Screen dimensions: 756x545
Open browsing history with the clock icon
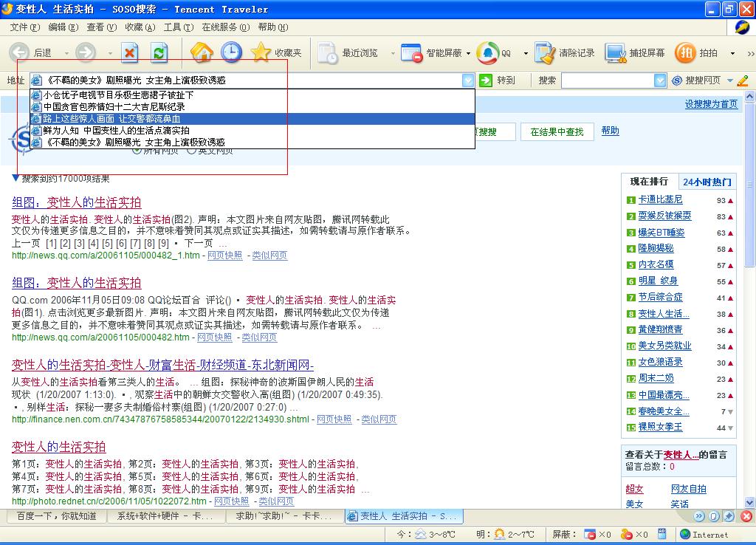point(231,52)
